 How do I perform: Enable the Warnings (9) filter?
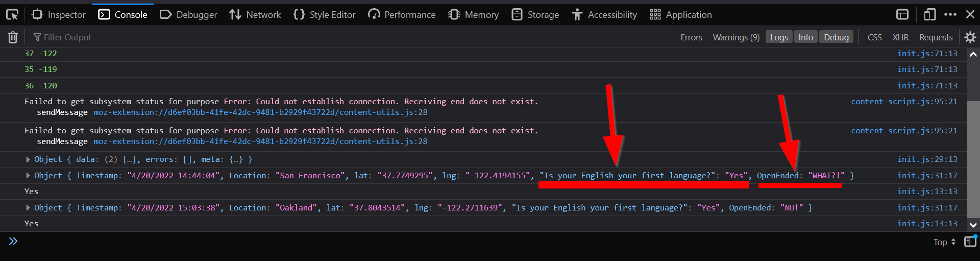736,37
